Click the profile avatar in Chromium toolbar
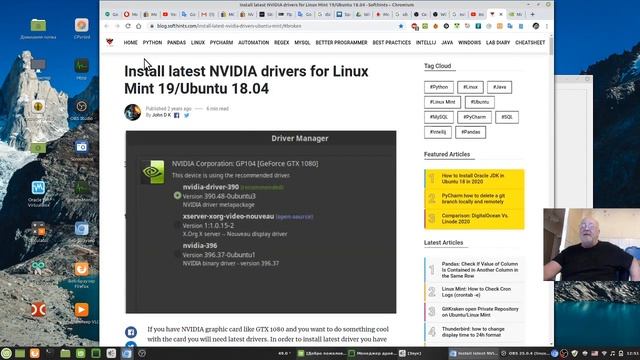Image resolution: width=640 pixels, height=360 pixels. click(x=536, y=26)
